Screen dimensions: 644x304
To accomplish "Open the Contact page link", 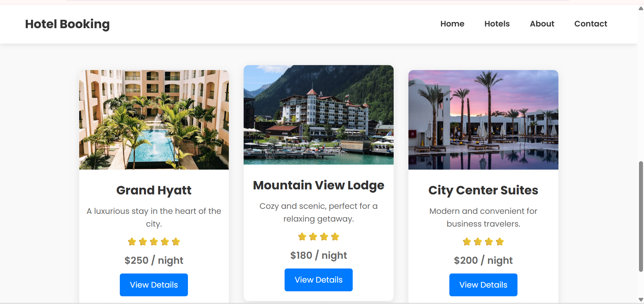I will pyautogui.click(x=590, y=24).
